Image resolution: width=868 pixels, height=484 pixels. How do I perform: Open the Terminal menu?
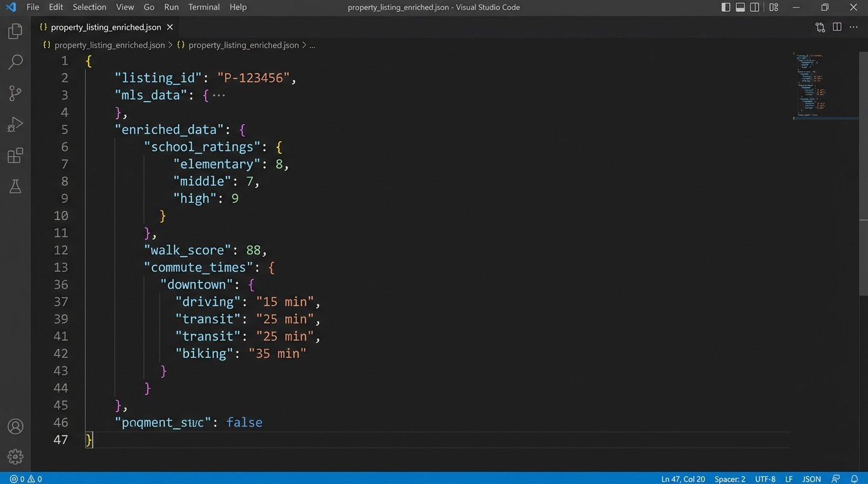tap(204, 7)
